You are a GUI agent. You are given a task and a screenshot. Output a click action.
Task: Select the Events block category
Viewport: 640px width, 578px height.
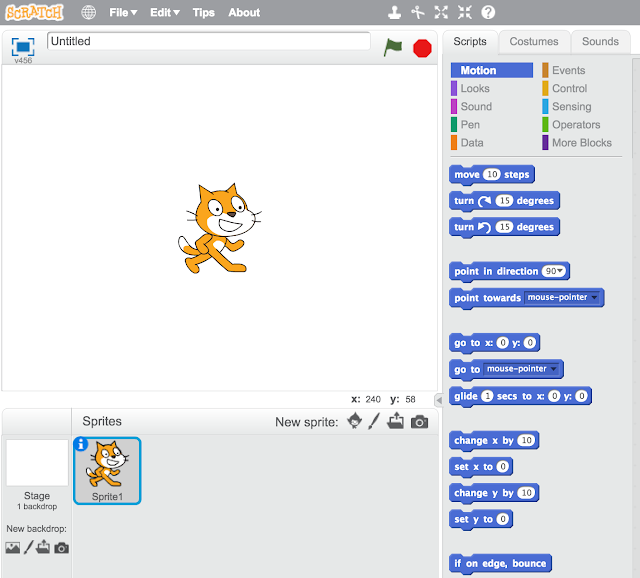point(564,70)
